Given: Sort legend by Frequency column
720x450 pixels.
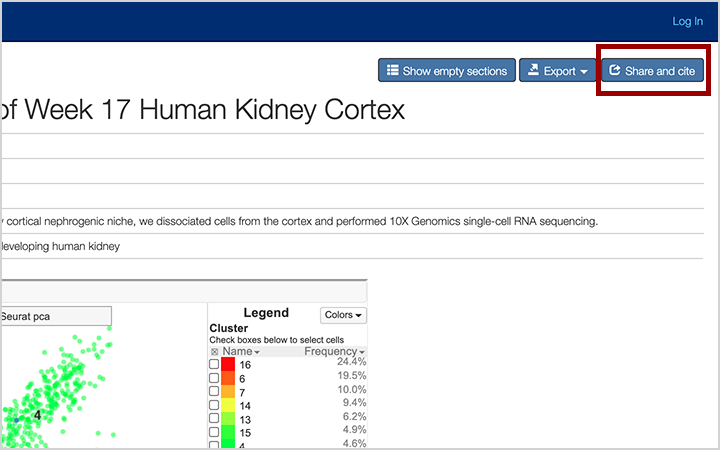Looking at the screenshot, I should (334, 351).
